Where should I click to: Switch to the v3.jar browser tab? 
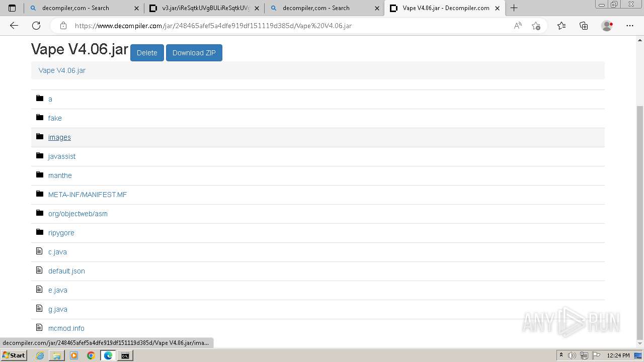[205, 8]
